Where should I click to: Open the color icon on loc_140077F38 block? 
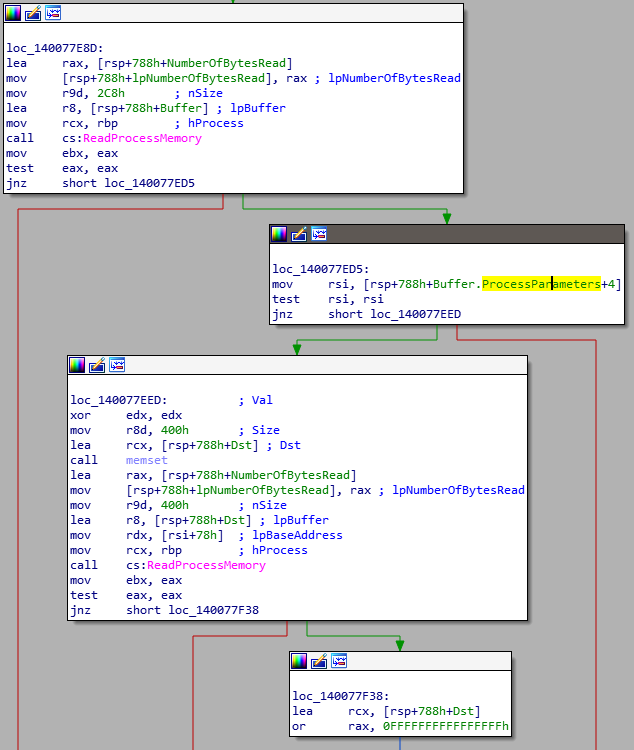pyautogui.click(x=299, y=661)
